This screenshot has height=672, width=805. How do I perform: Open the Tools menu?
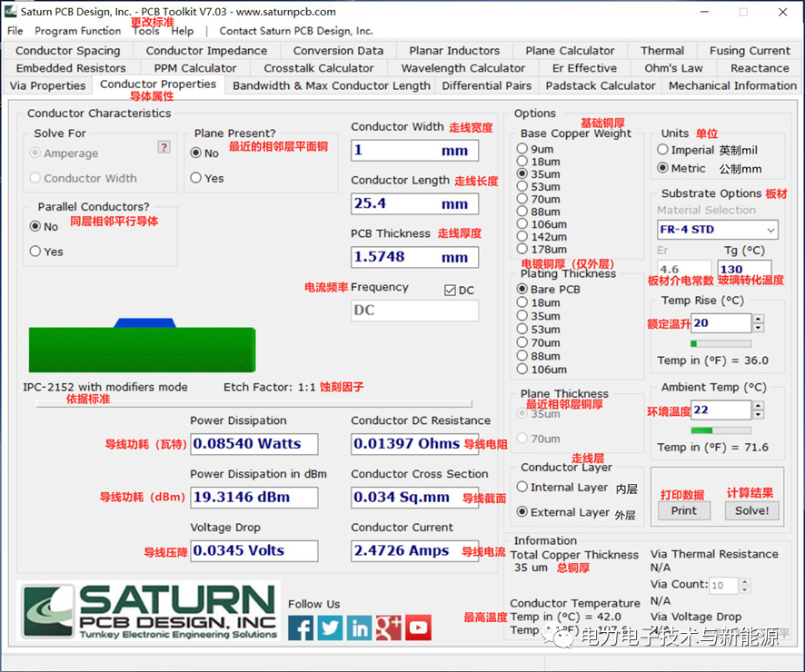point(146,31)
